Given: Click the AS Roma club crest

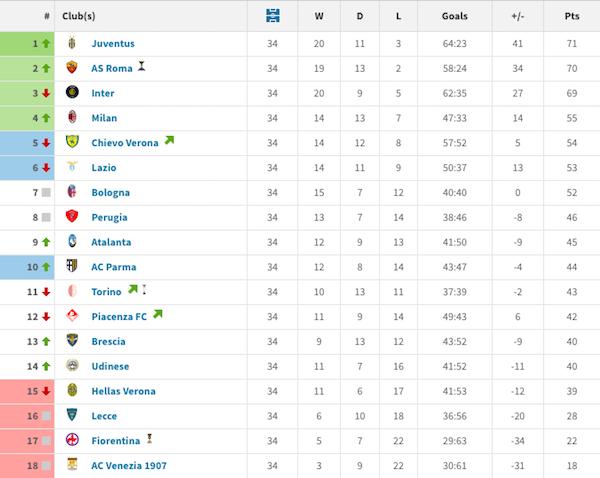Looking at the screenshot, I should pyautogui.click(x=72, y=68).
